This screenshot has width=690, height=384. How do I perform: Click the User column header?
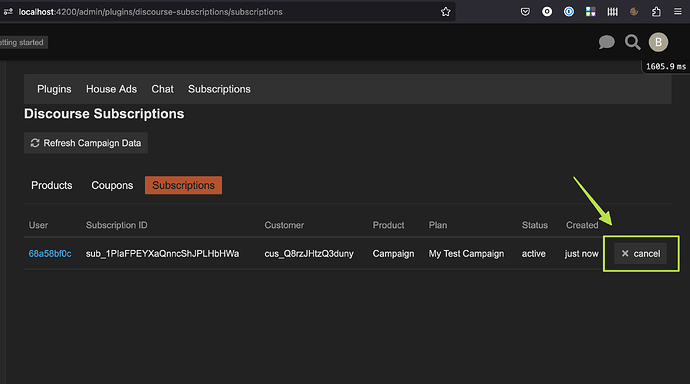pyautogui.click(x=38, y=225)
